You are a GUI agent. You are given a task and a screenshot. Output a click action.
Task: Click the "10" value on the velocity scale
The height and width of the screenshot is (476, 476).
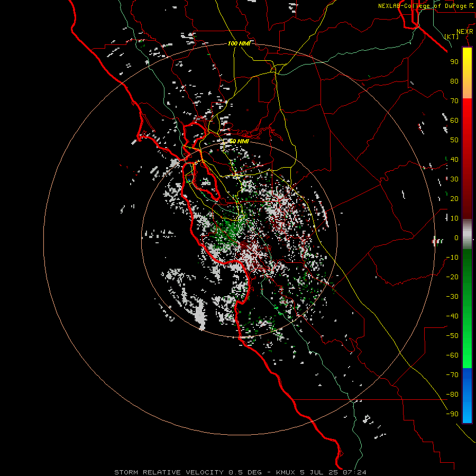click(454, 218)
